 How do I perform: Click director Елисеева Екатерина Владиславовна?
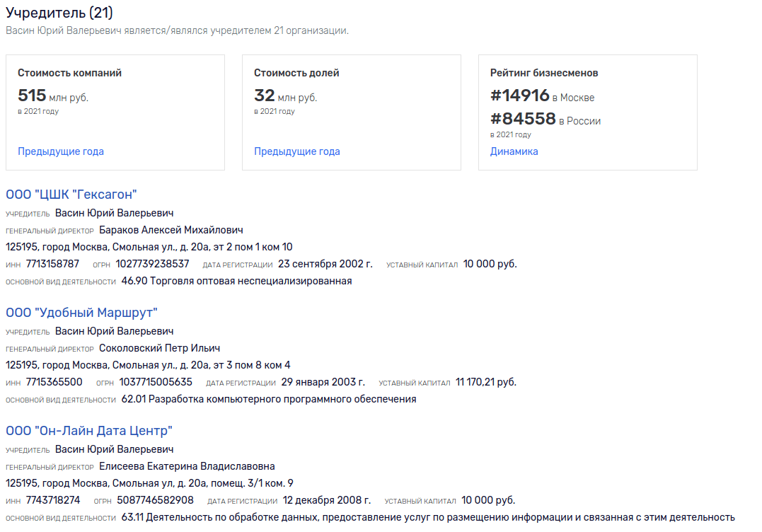187,466
